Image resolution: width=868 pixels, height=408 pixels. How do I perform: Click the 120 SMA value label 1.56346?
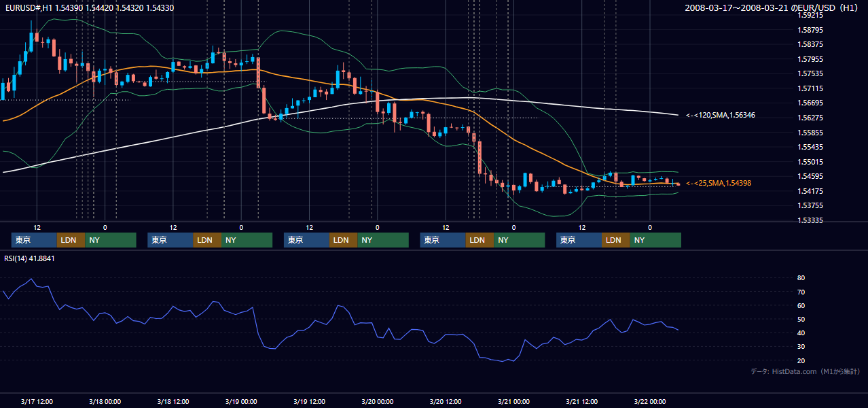click(x=721, y=116)
